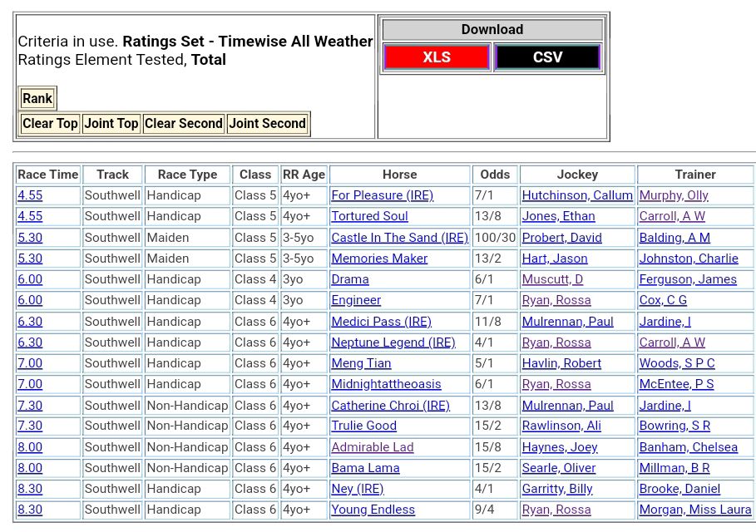Click jockey Garritty, Billy link
Screen dimensions: 756x532
point(557,489)
